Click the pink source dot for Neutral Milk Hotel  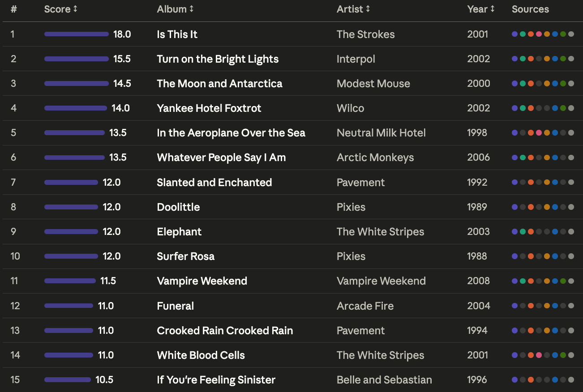pos(539,133)
